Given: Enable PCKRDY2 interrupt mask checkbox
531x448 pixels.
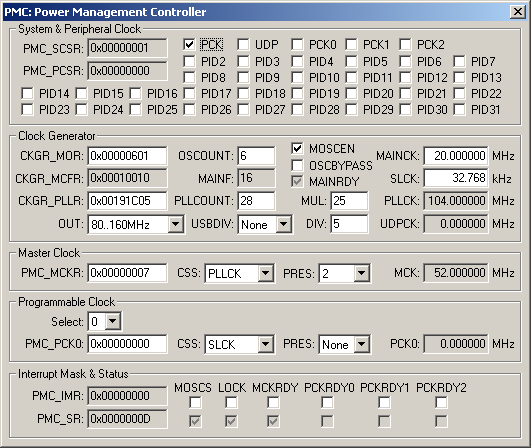Looking at the screenshot, I should point(441,403).
